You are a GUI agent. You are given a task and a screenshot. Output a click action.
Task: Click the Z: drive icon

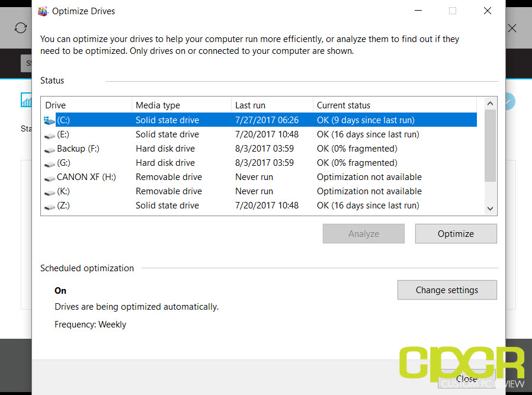pyautogui.click(x=50, y=207)
